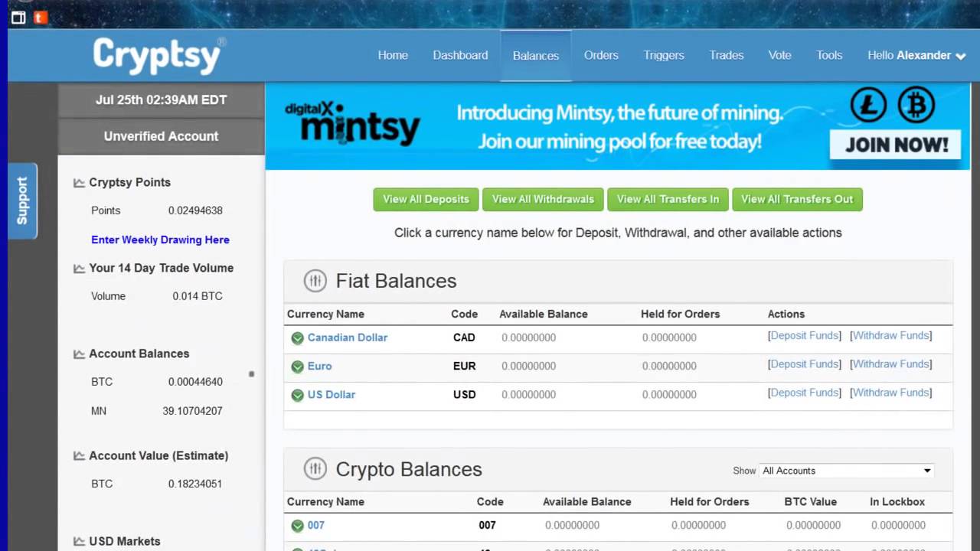Click the Jul 25th 02:39AM EDT timestamp
The height and width of the screenshot is (551, 980).
[x=162, y=99]
